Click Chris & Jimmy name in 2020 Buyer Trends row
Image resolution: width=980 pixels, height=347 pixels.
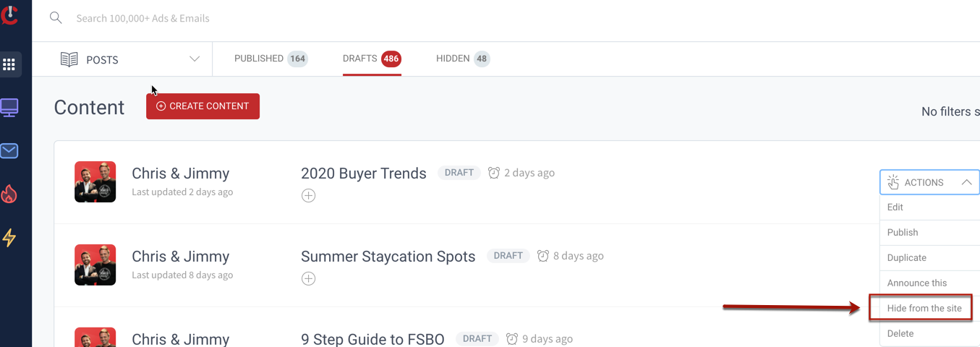[181, 173]
